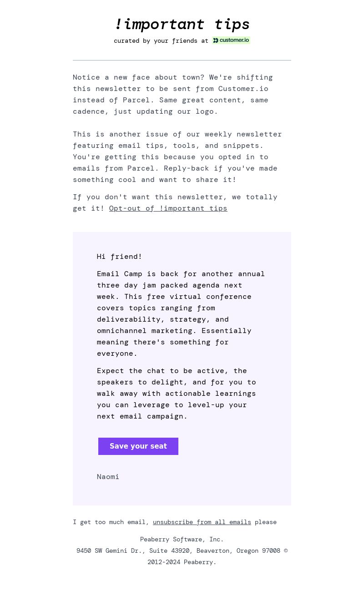The height and width of the screenshot is (596, 364).
Task: Click the paragraph starting "Email Camp is back"
Action: (181, 313)
